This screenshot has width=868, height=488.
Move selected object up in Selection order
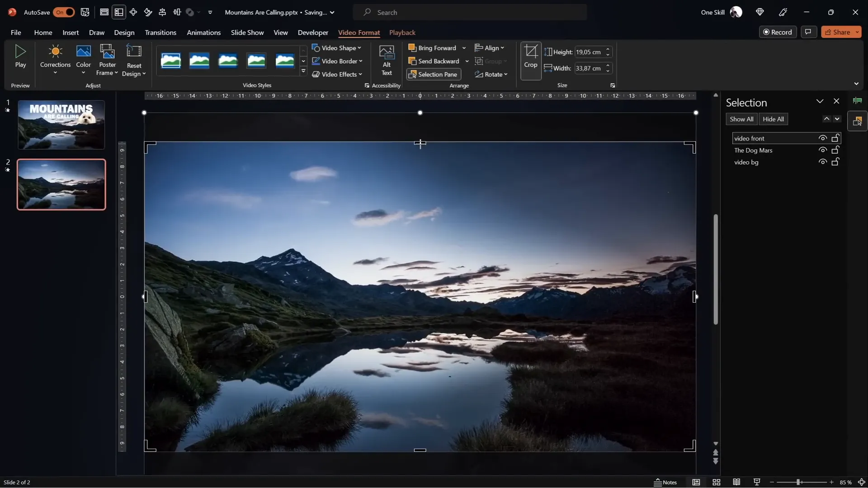tap(826, 119)
